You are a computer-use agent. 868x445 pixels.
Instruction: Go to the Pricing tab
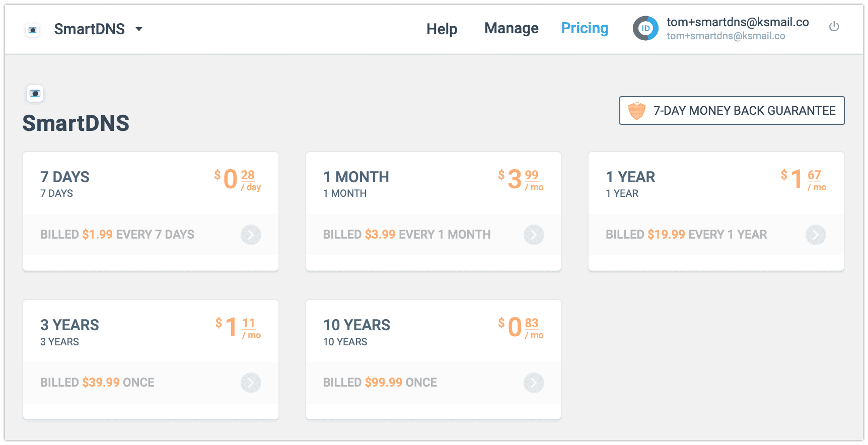click(585, 28)
